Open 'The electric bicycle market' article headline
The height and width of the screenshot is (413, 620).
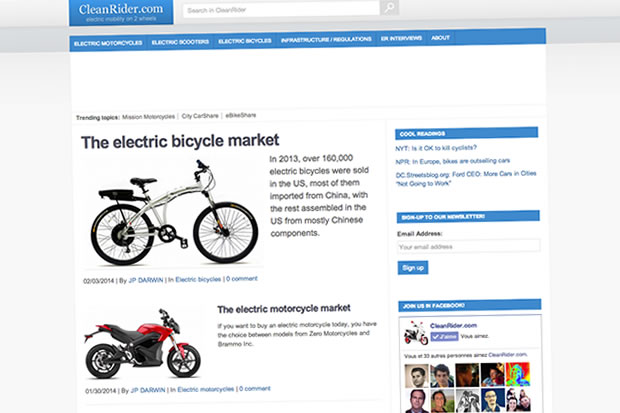180,141
